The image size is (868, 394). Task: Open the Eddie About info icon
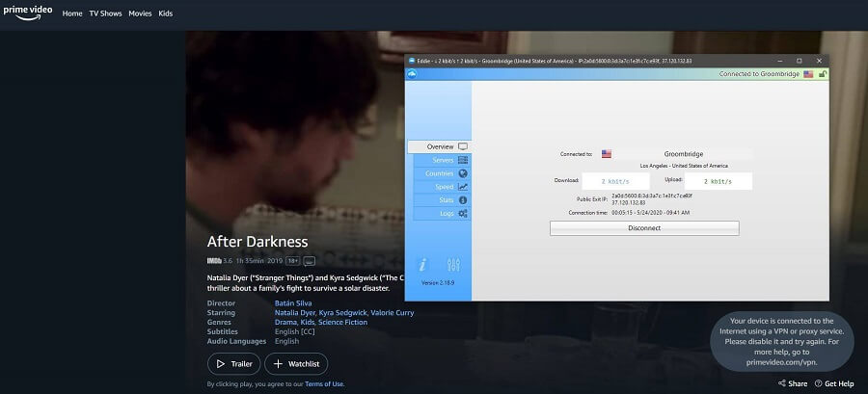click(422, 265)
